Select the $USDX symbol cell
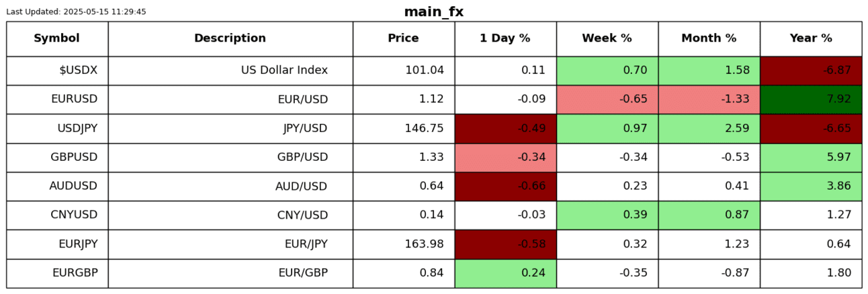 tap(57, 71)
